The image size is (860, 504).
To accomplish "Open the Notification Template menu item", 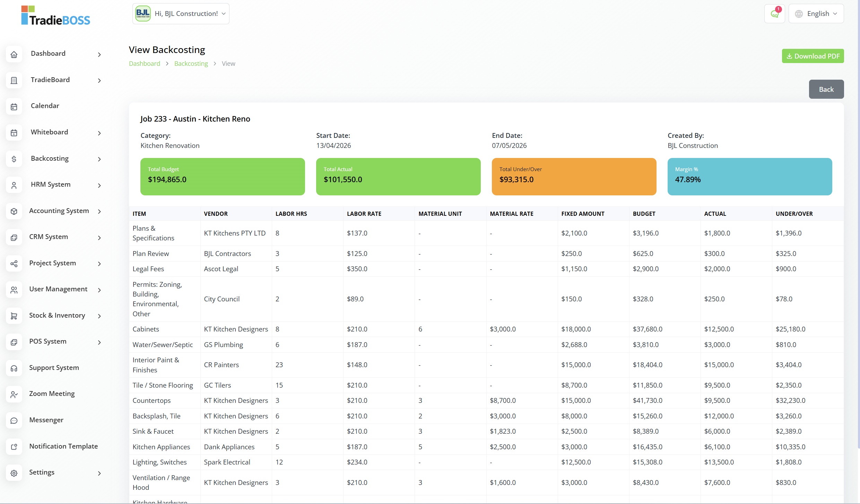I will coord(63,446).
